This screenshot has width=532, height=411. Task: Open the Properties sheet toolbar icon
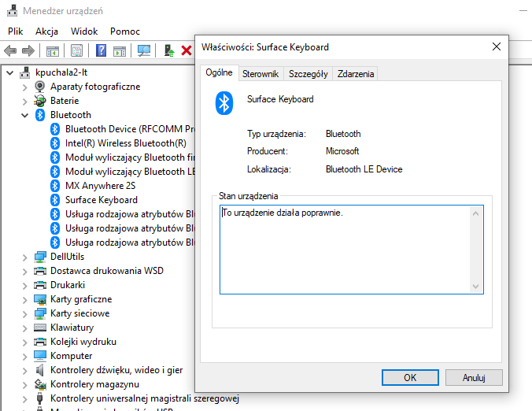(x=76, y=51)
